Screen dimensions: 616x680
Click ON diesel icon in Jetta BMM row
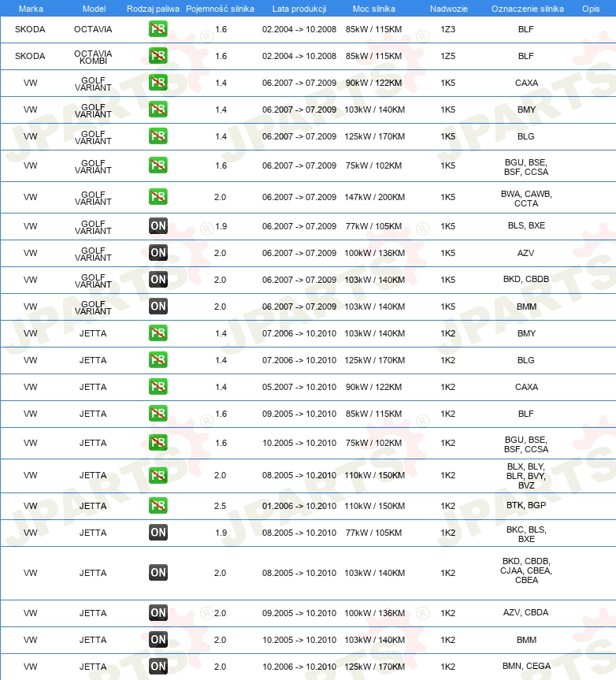click(x=158, y=640)
